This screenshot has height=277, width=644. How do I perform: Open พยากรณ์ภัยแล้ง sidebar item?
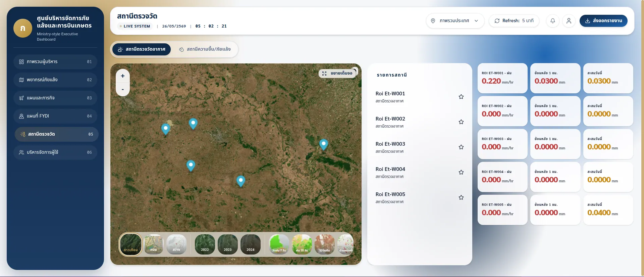56,80
